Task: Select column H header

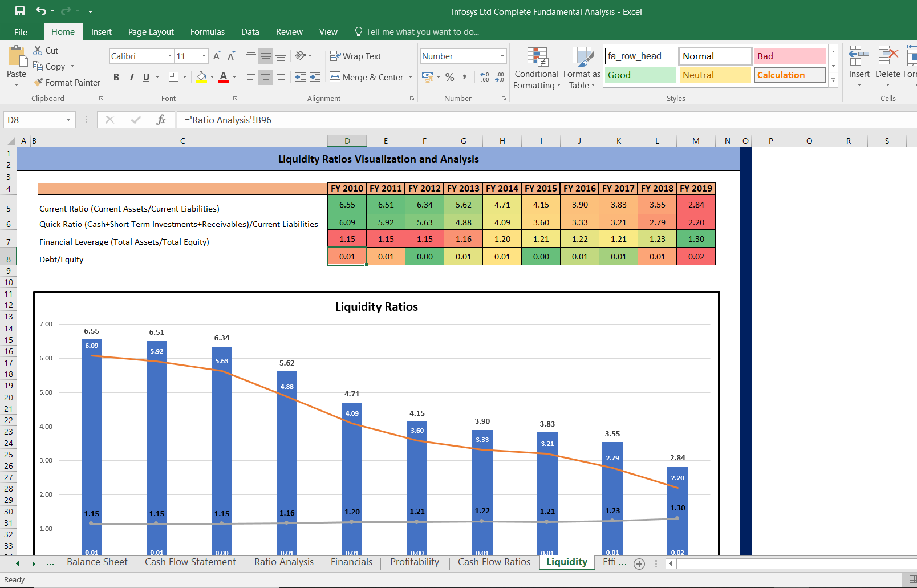Action: (502, 141)
